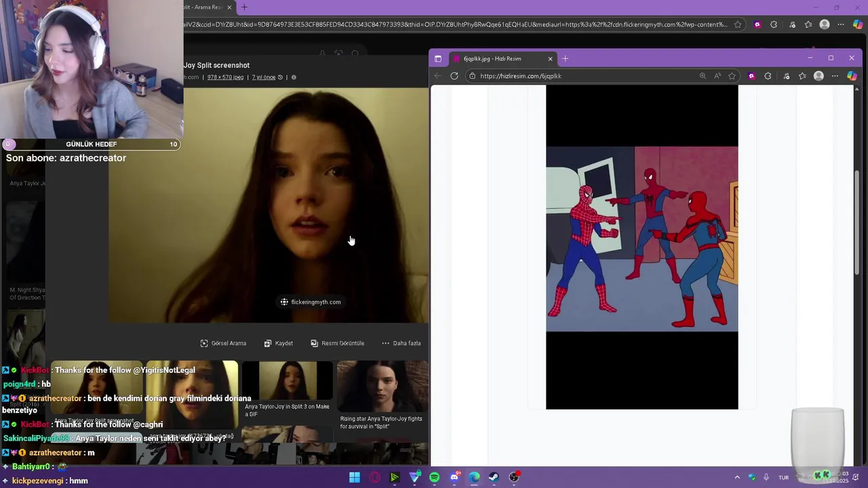Open Tab actions menu in front Edge window

pos(438,58)
